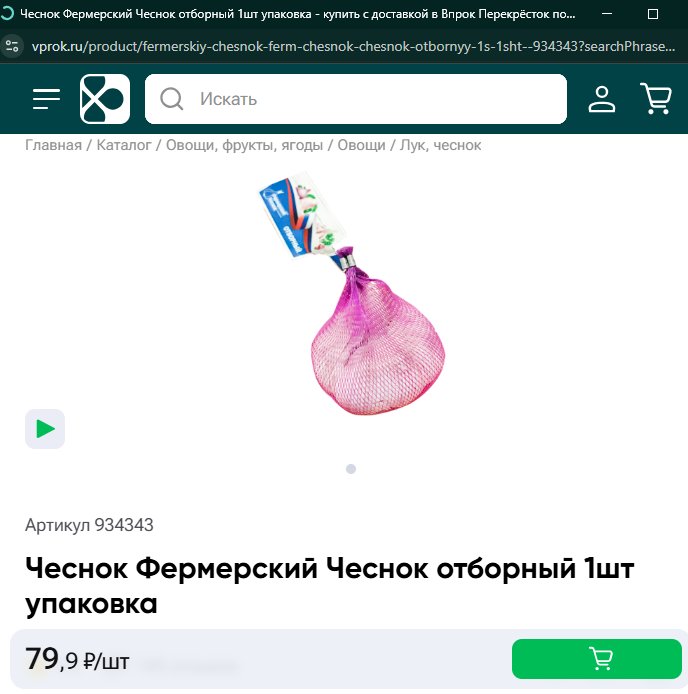Open the shopping cart in header
Image resolution: width=688 pixels, height=694 pixels.
(x=656, y=99)
